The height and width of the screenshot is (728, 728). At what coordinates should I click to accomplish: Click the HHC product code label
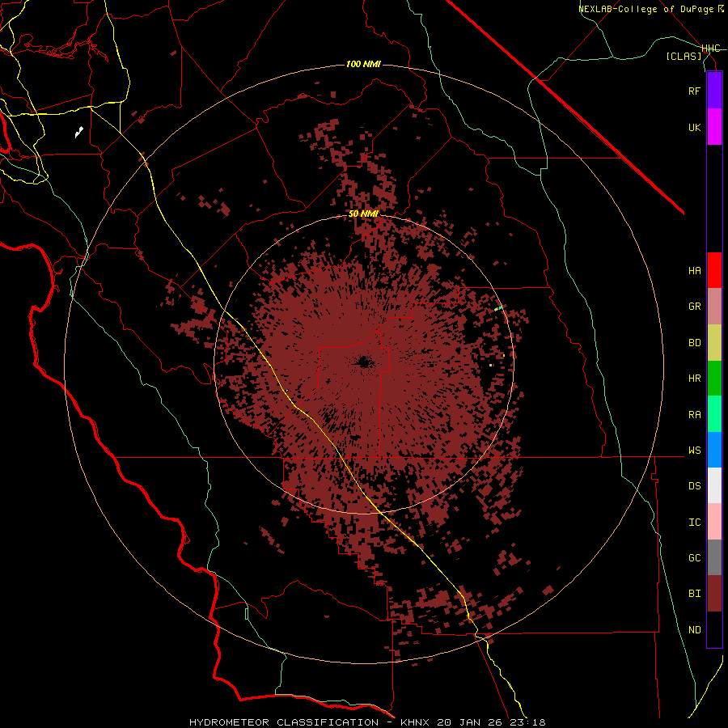click(711, 49)
